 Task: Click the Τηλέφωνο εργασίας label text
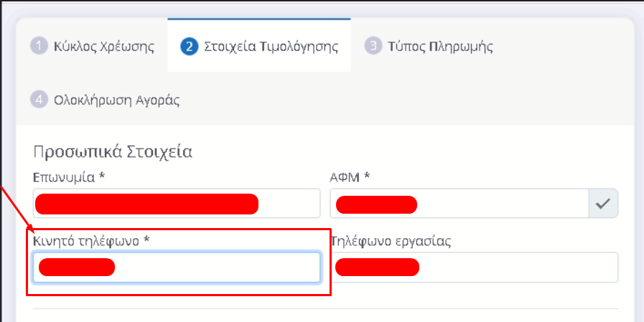391,241
